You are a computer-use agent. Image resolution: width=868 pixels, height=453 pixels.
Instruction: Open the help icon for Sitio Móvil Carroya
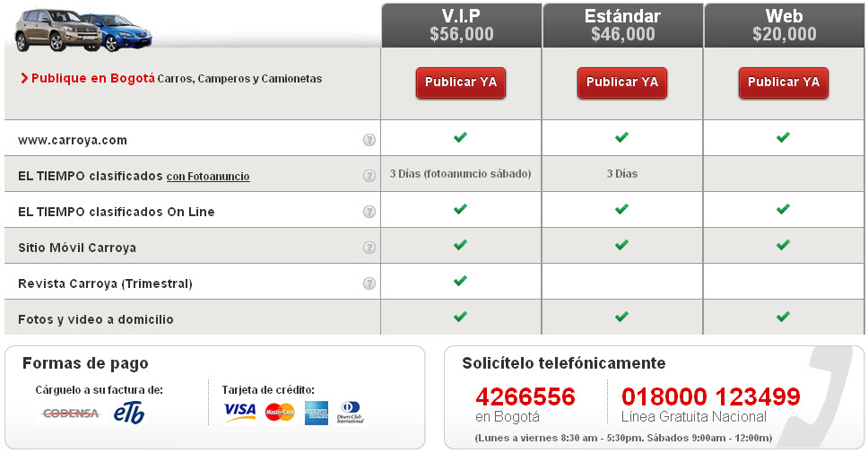click(369, 248)
